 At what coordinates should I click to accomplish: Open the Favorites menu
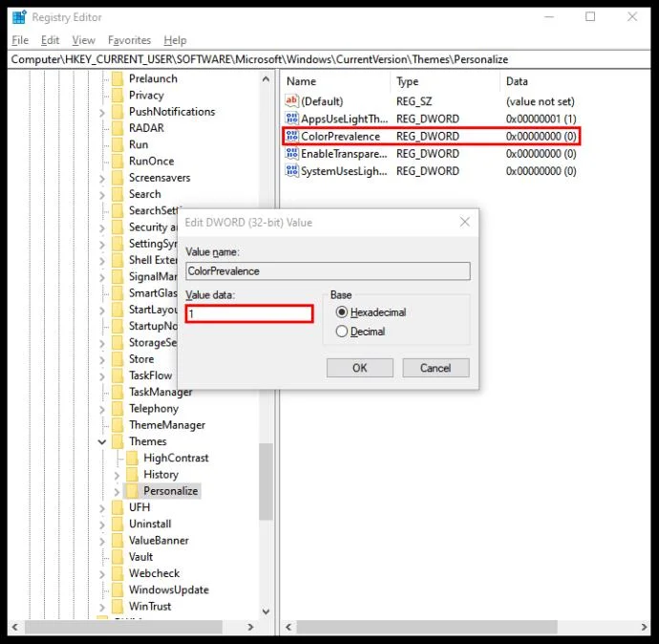click(130, 40)
